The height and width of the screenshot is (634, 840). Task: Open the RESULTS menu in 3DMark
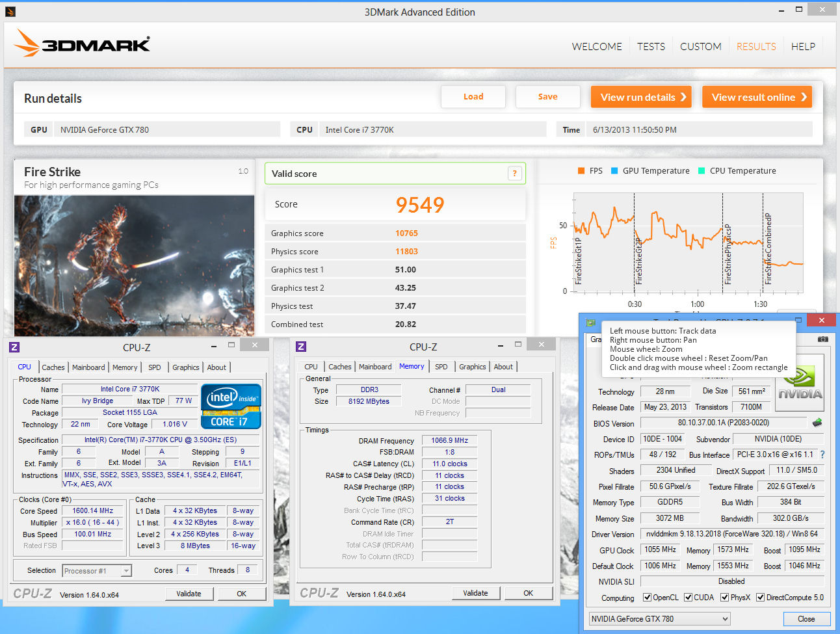coord(756,46)
